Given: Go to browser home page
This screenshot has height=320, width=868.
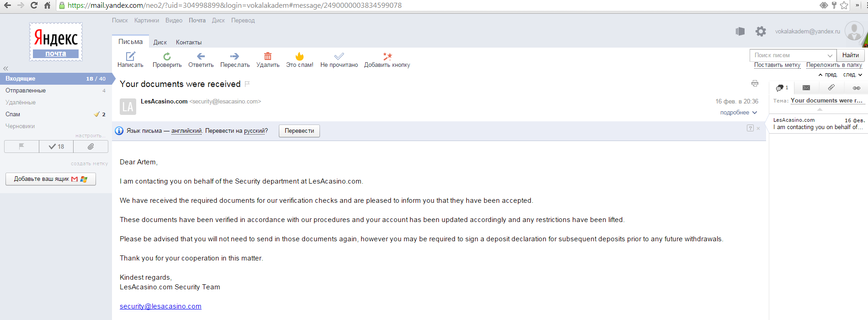Looking at the screenshot, I should pyautogui.click(x=48, y=5).
